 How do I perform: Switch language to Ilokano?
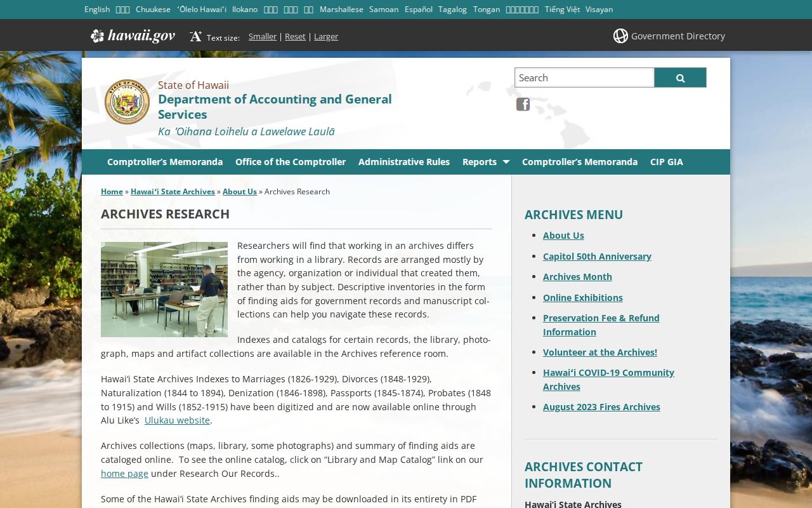(x=245, y=9)
